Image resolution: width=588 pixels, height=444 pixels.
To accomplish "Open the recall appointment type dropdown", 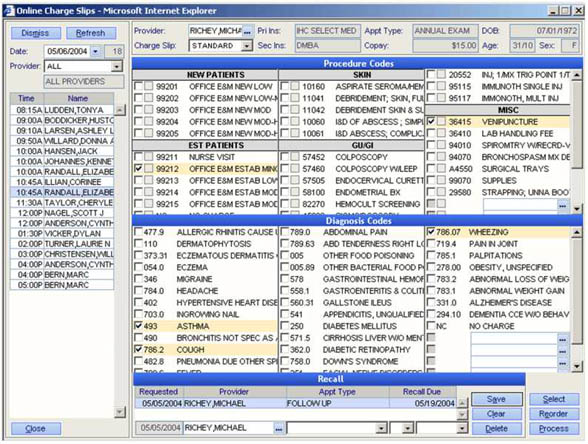I will point(382,428).
